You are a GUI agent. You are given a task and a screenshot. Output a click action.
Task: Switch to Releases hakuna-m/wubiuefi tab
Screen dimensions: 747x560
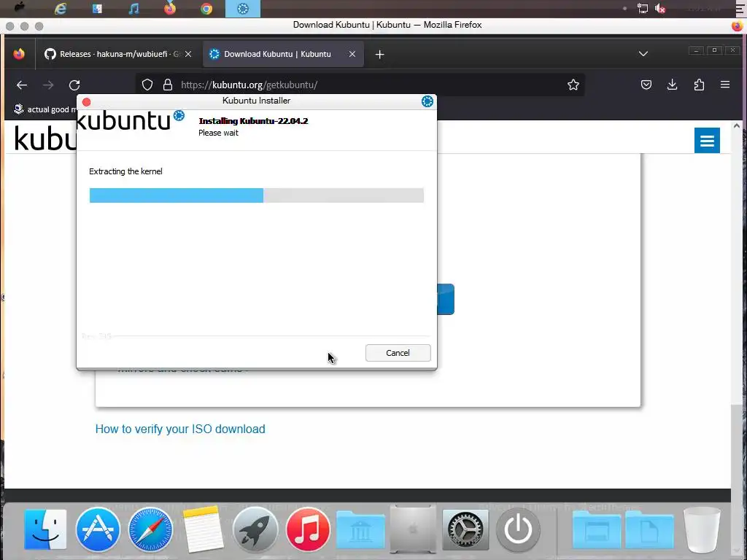click(113, 54)
